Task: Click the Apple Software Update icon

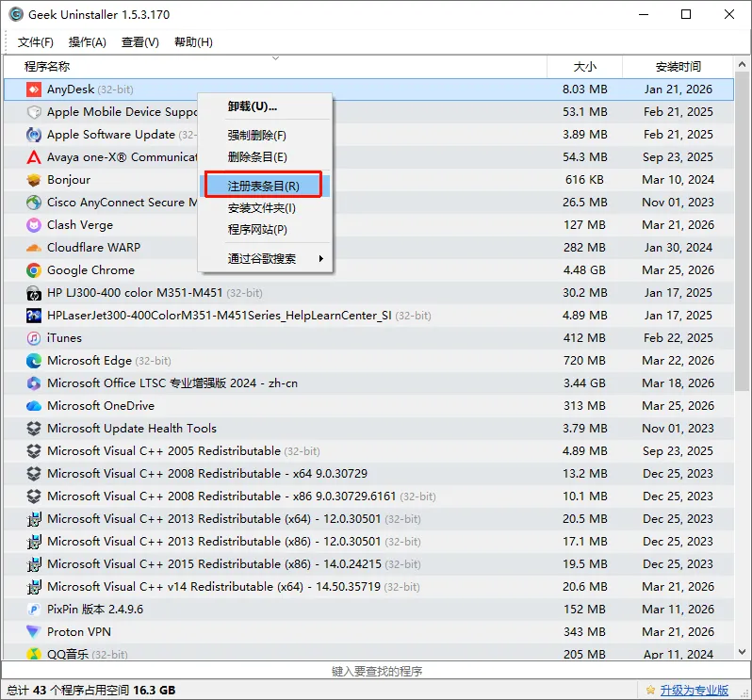Action: point(34,135)
